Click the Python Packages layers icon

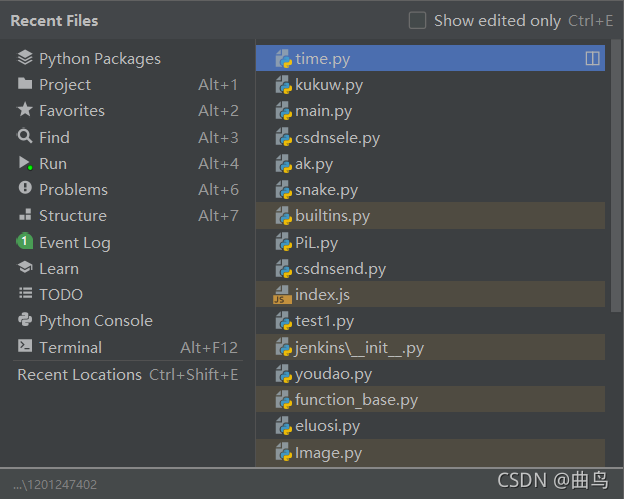(25, 58)
